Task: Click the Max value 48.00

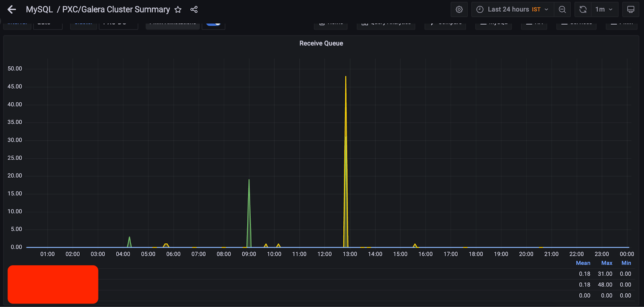Action: pyautogui.click(x=605, y=285)
